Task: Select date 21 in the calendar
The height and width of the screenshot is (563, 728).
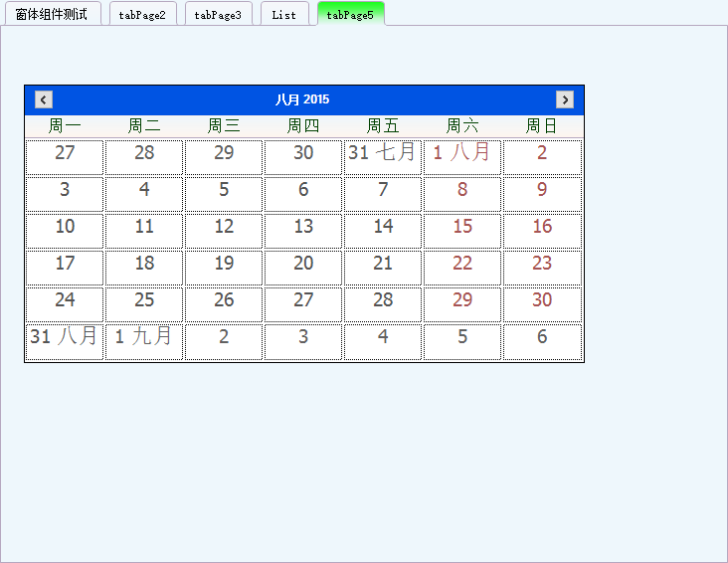Action: point(383,268)
